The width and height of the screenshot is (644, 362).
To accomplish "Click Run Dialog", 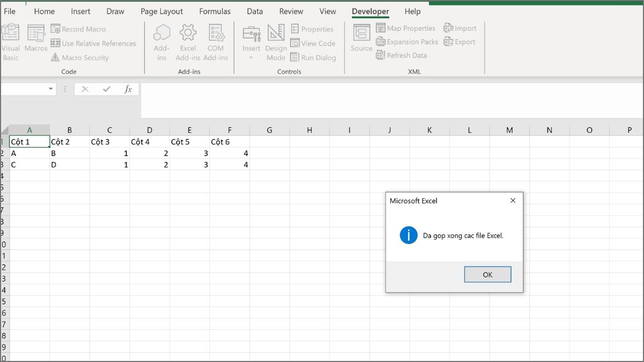I will [313, 57].
